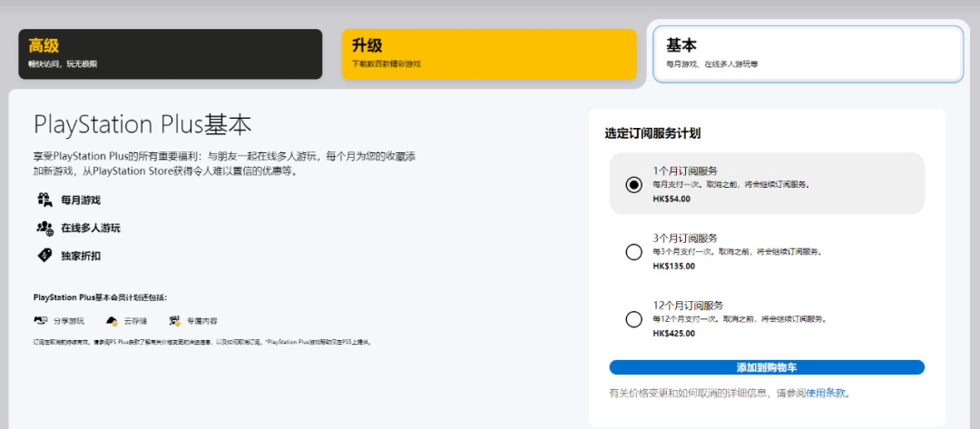Click the 分享游玩 label

click(x=69, y=321)
